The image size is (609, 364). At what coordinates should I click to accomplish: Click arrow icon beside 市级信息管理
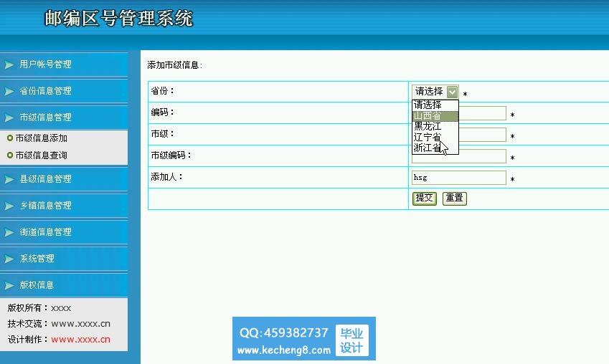(9, 118)
